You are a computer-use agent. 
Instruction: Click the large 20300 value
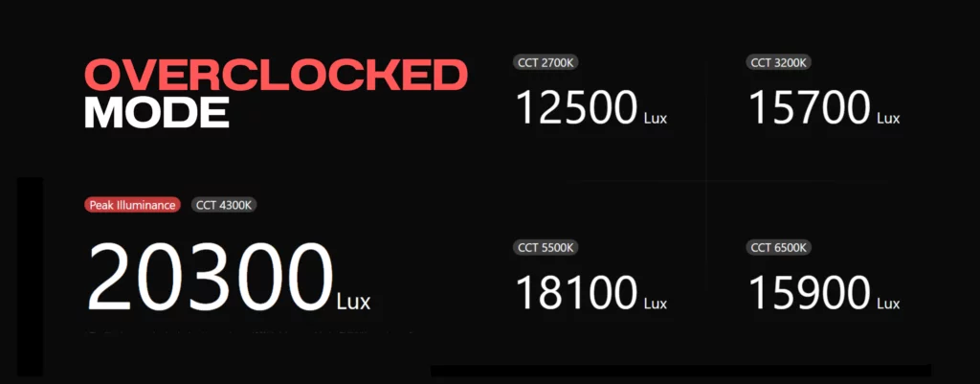[x=210, y=278]
